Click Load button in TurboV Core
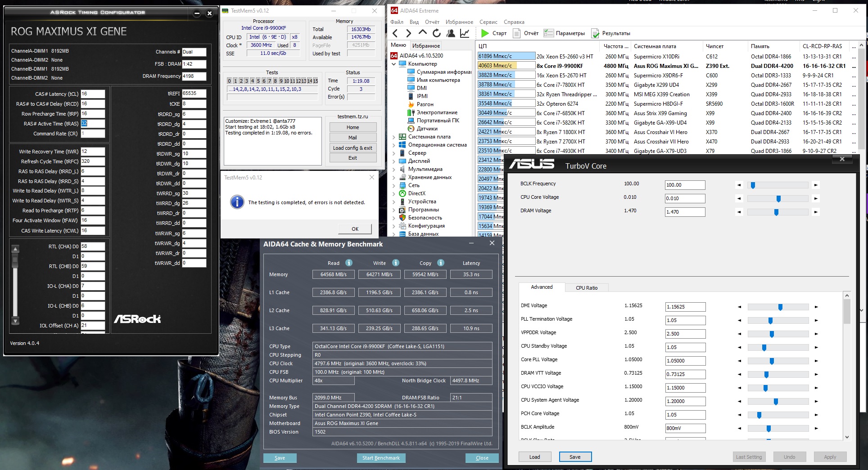 535,457
